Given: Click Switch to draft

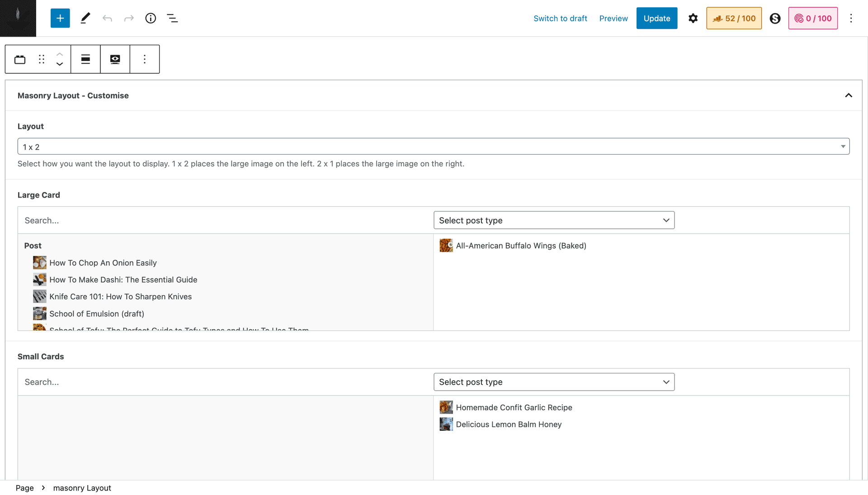Looking at the screenshot, I should coord(560,18).
